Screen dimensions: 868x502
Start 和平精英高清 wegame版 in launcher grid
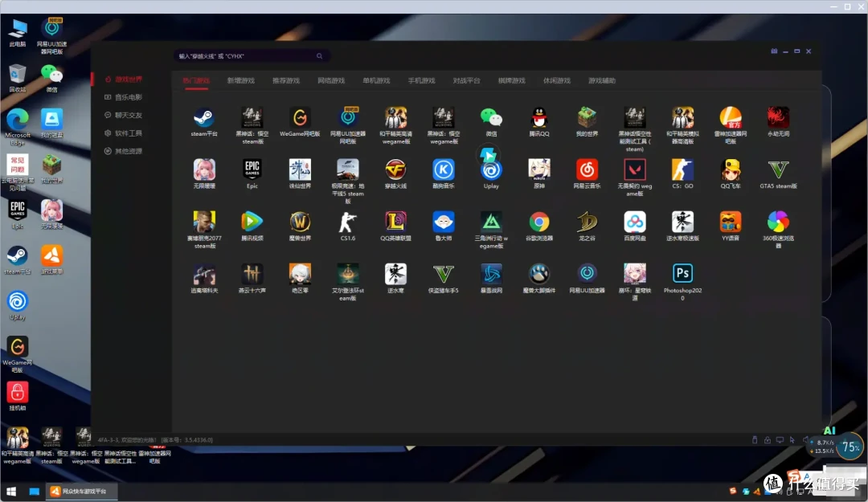pos(395,118)
